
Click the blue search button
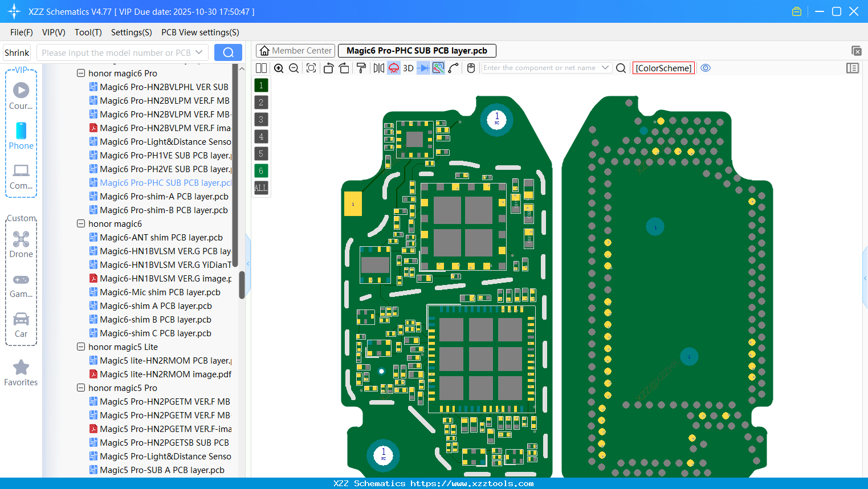pyautogui.click(x=228, y=52)
